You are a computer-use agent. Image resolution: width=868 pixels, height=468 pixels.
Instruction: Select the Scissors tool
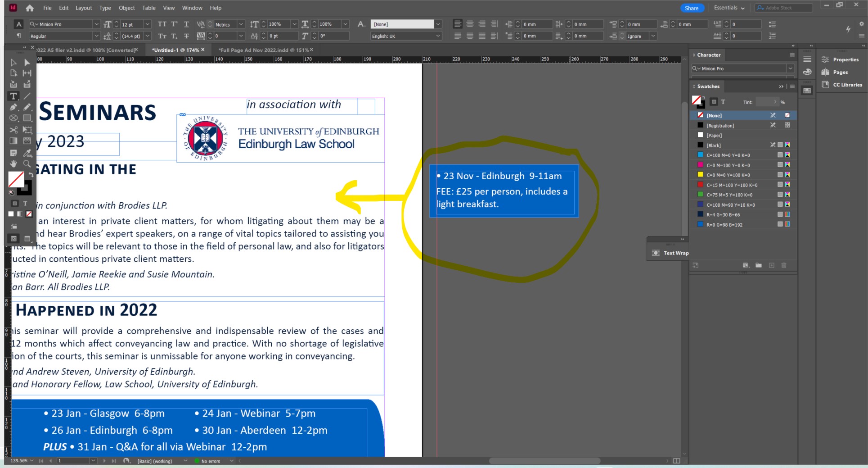point(13,129)
